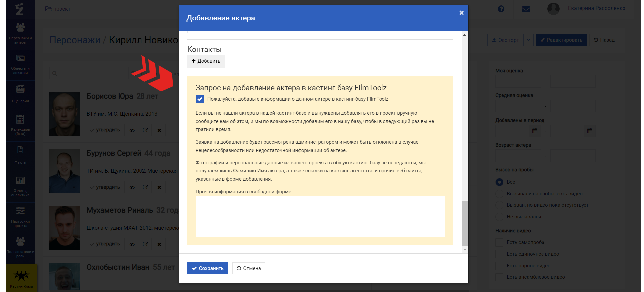Click the FilmToolz Z logo
Viewport: 644px width, 292px height.
point(20,9)
